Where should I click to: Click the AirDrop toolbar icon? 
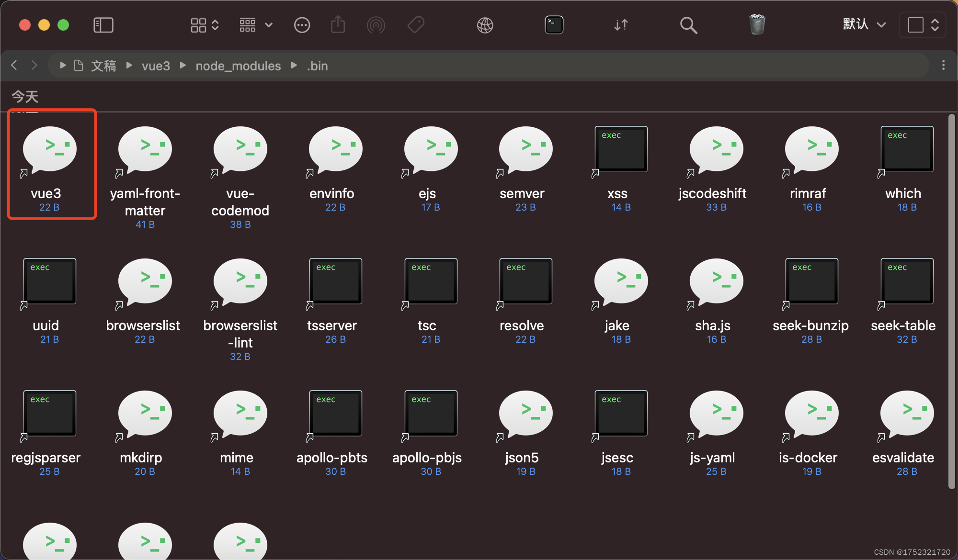tap(376, 25)
